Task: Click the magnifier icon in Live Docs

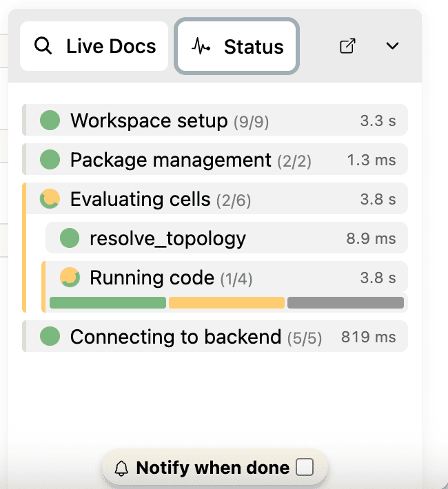Action: coord(43,47)
